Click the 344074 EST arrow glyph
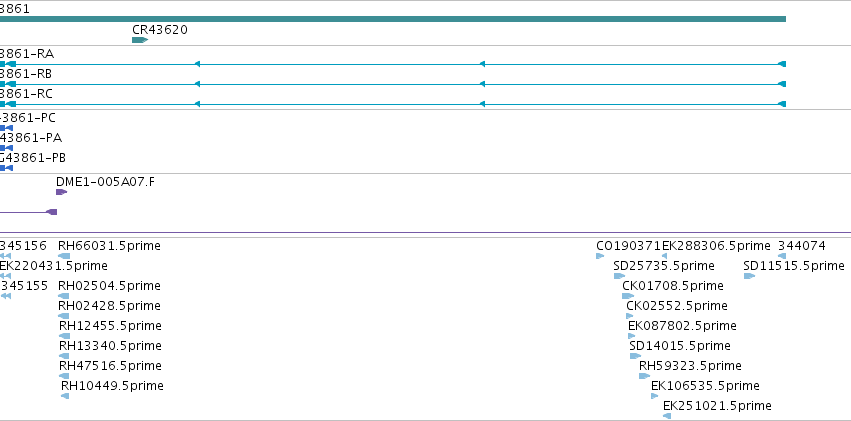Viewport: 851px width, 421px height. [x=782, y=256]
